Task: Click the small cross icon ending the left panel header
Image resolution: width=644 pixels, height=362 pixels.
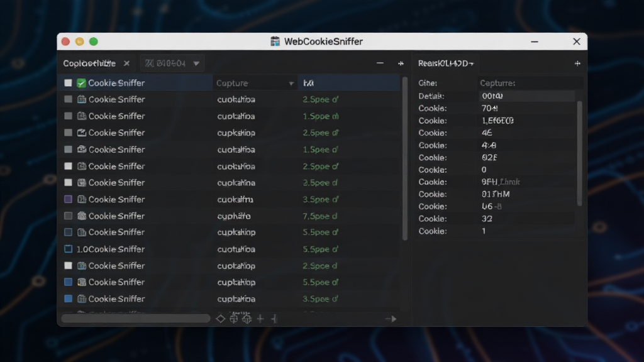Action: coord(401,63)
